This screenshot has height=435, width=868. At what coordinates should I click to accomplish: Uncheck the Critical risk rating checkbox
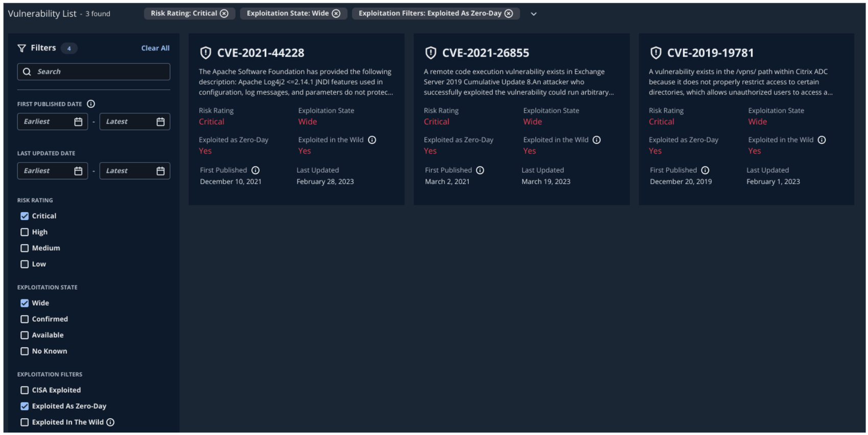pyautogui.click(x=25, y=216)
